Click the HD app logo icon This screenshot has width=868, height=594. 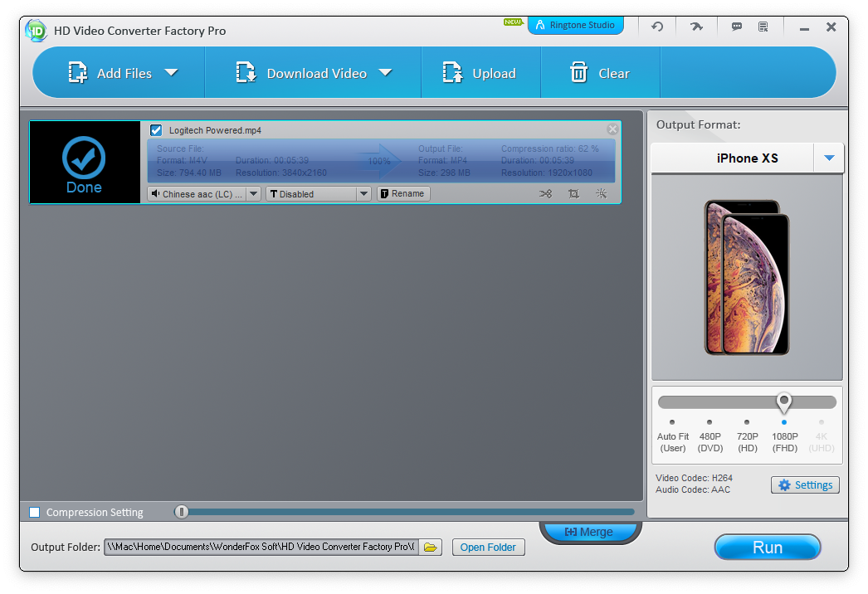(37, 31)
